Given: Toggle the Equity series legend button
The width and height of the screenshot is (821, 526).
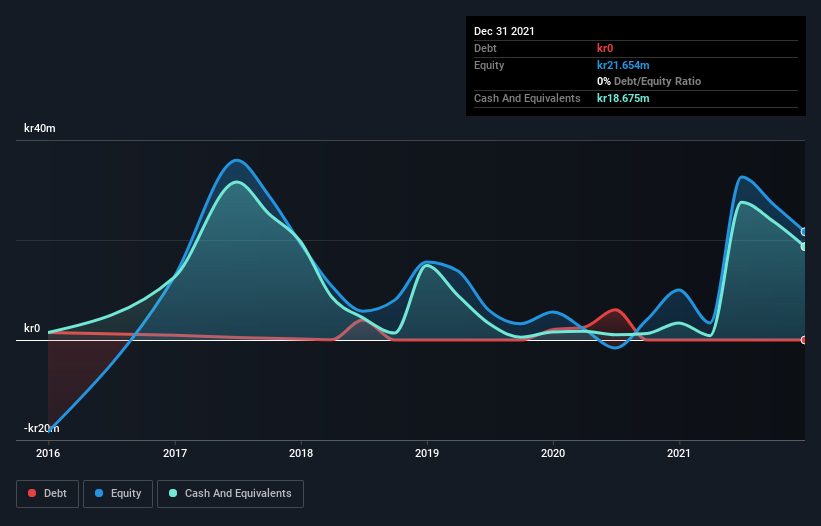Looking at the screenshot, I should click(118, 494).
